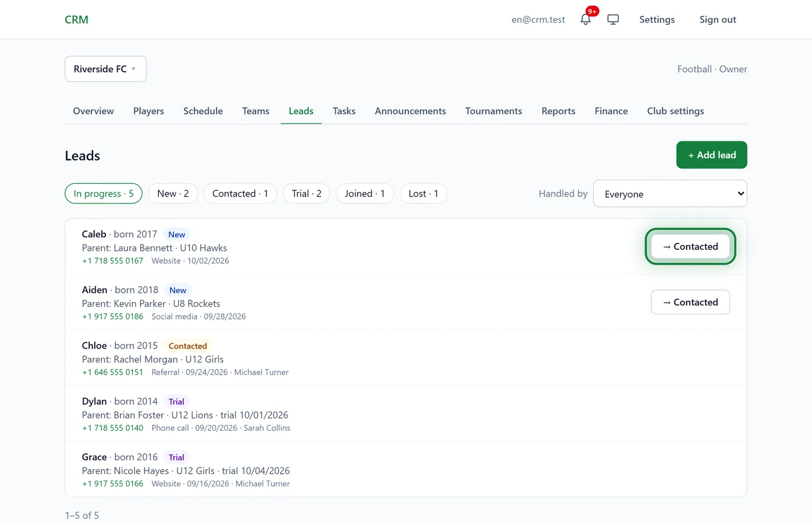The width and height of the screenshot is (812, 523).
Task: Open the Schedule tab
Action: [203, 111]
